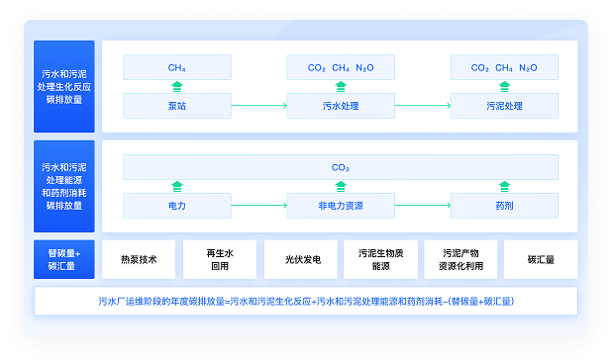
Task: Click the green up arrow above 药剂
Action: click(x=504, y=186)
